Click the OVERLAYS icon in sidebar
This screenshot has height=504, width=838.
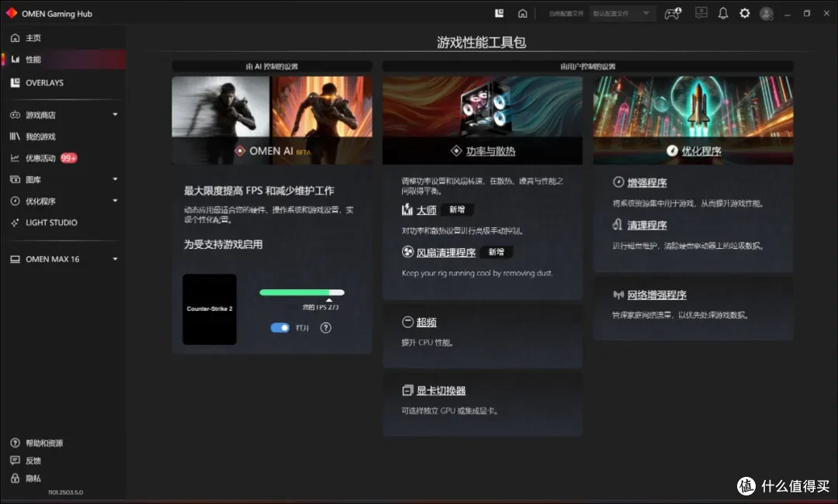15,83
